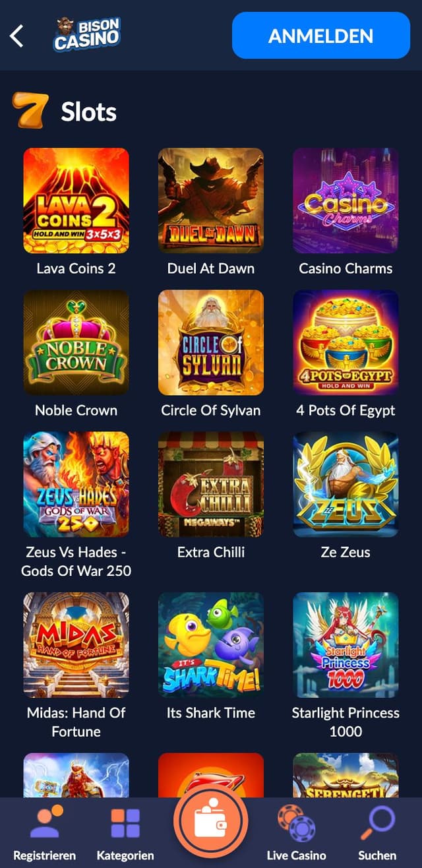Tap the orange seven Slots icon
Viewport: 422px width, 868px height.
(x=29, y=111)
